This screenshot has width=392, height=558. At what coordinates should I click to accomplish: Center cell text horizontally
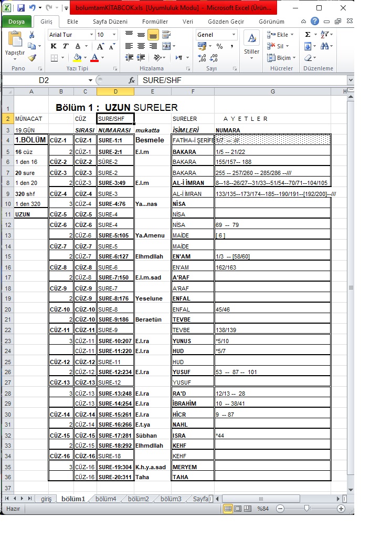pos(141,46)
